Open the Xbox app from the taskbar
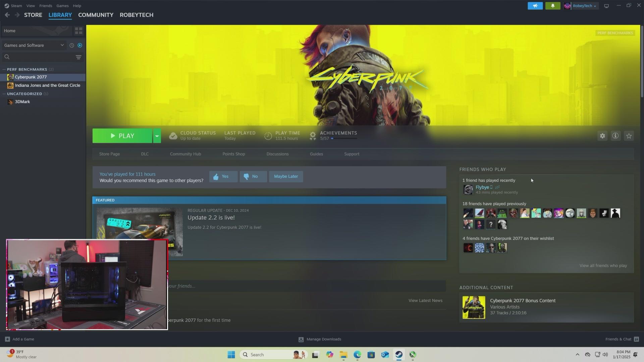Viewport: 644px width, 362px height. coord(413,355)
